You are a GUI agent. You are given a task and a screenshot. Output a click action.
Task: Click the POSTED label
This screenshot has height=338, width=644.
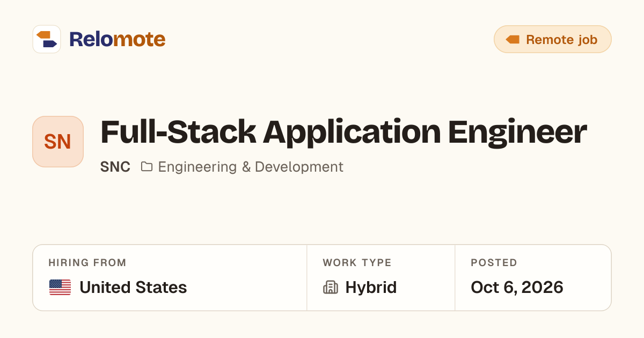(494, 263)
